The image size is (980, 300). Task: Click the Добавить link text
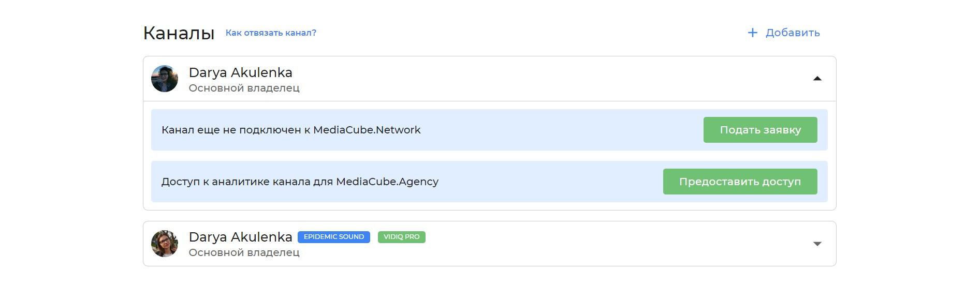tap(793, 33)
